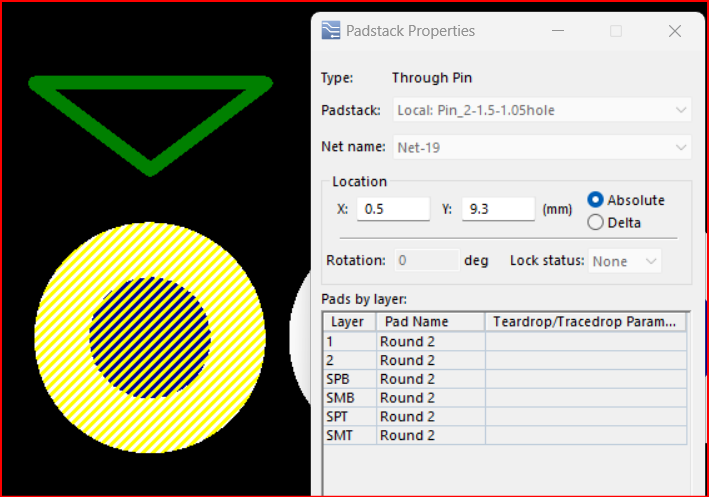Expand the Net name dropdown
This screenshot has width=709, height=497.
coord(681,147)
